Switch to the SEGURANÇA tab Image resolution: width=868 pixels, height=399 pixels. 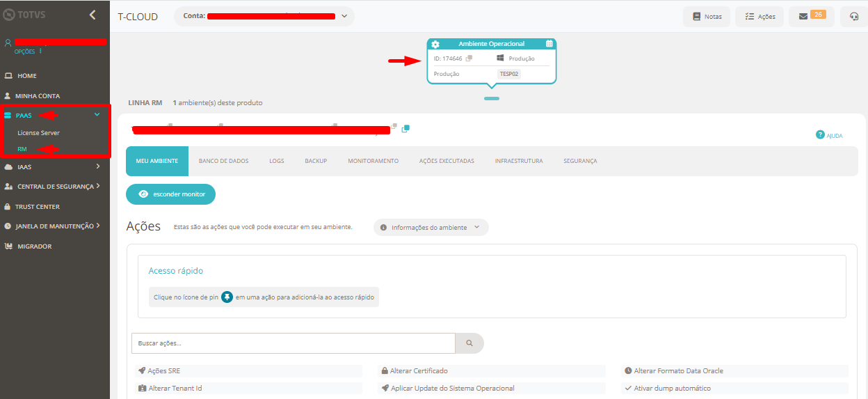(580, 161)
